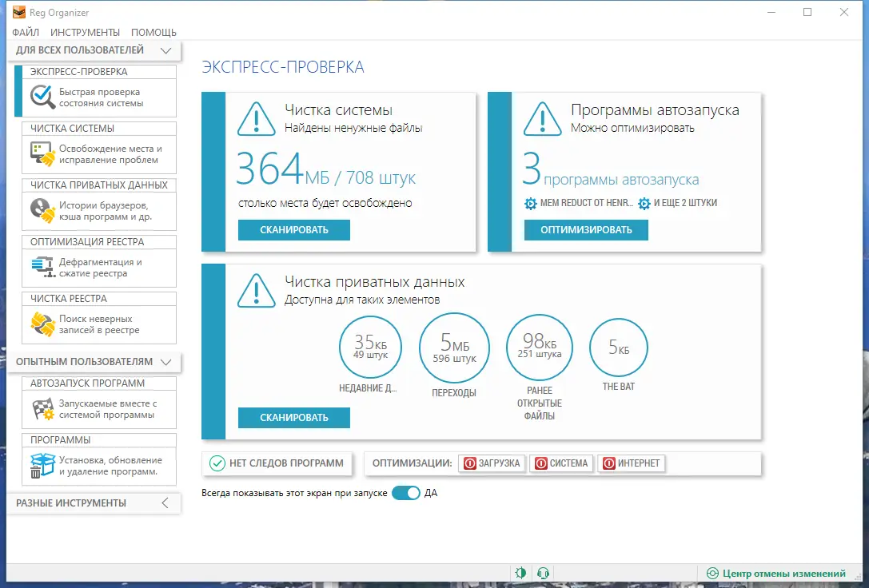Collapse the ДЛЯ ВСЕХ ПОЛЬЗОВАТЕЛЕЙ section chevron
Viewport: 869px width, 588px height.
click(x=165, y=50)
